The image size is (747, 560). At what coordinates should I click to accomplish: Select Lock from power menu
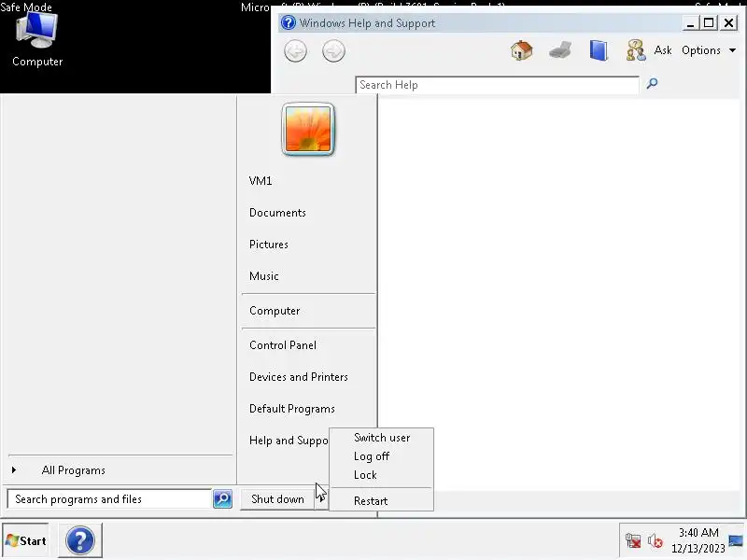[x=365, y=475]
